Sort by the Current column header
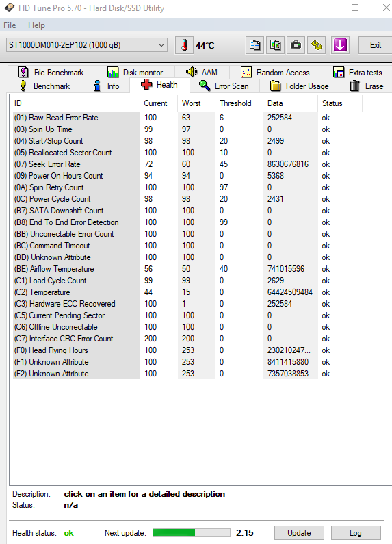This screenshot has width=392, height=544. tap(159, 103)
